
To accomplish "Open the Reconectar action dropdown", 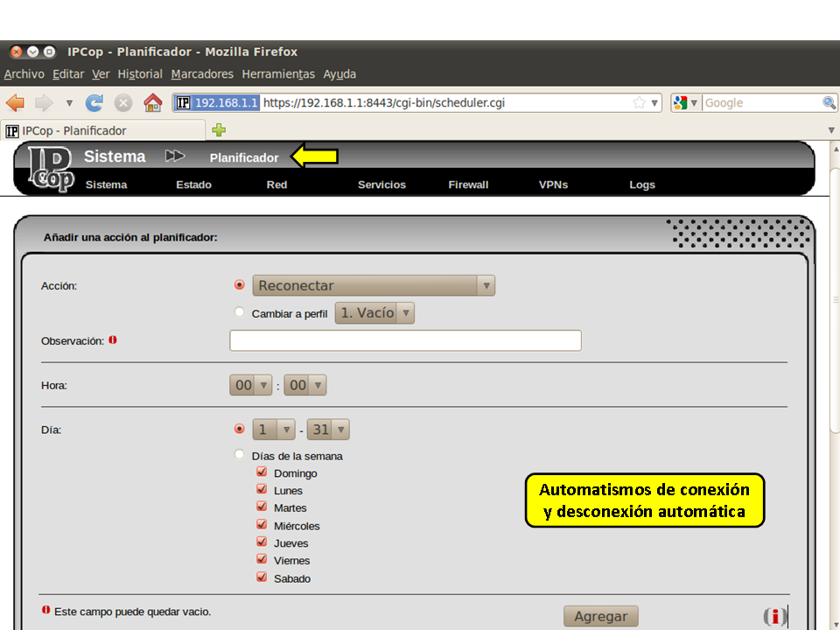I will [374, 285].
